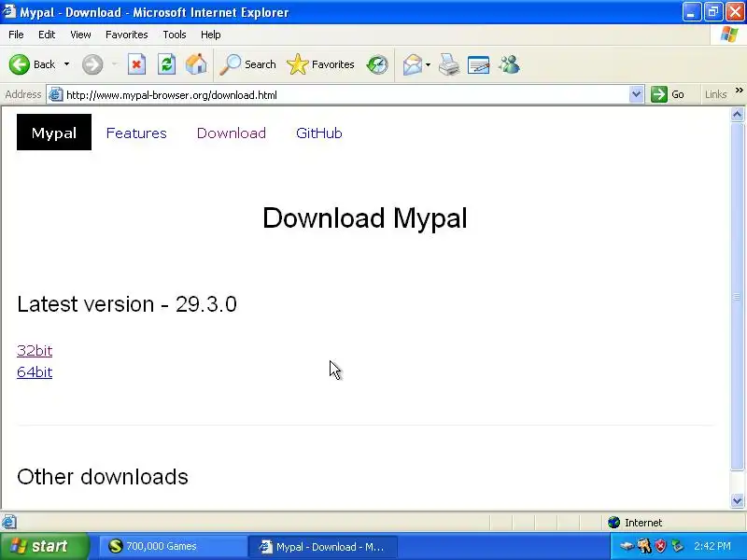
Task: Click the Go button
Action: (x=669, y=95)
